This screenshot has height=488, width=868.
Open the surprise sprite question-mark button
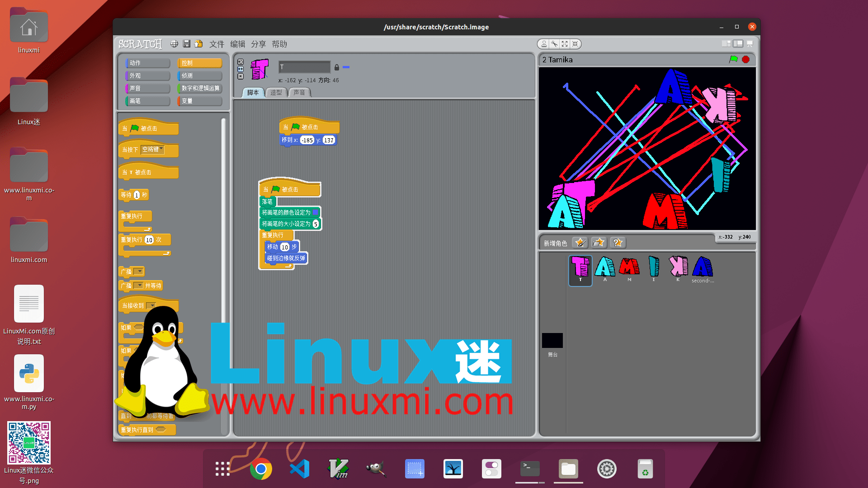[x=618, y=243]
